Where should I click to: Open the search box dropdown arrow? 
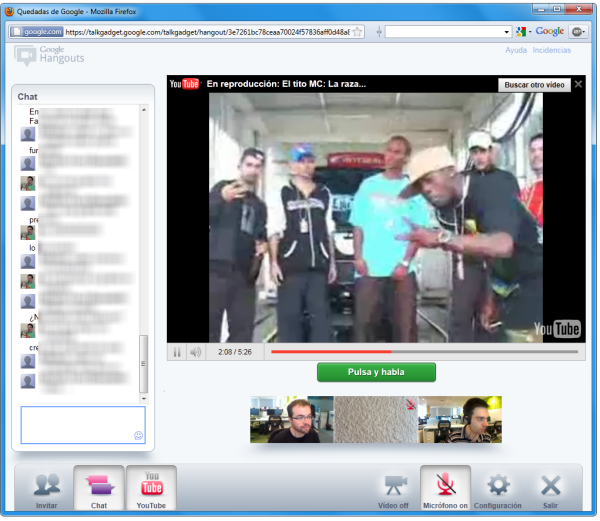(x=507, y=32)
